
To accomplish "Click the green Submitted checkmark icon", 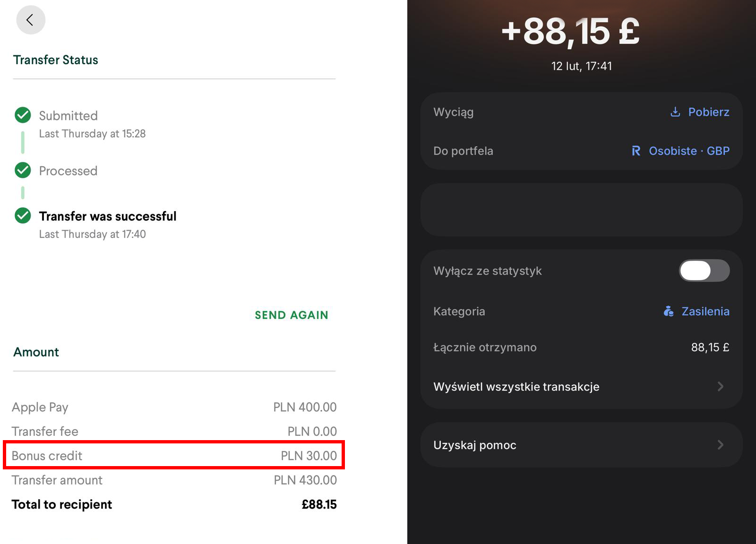I will click(23, 115).
